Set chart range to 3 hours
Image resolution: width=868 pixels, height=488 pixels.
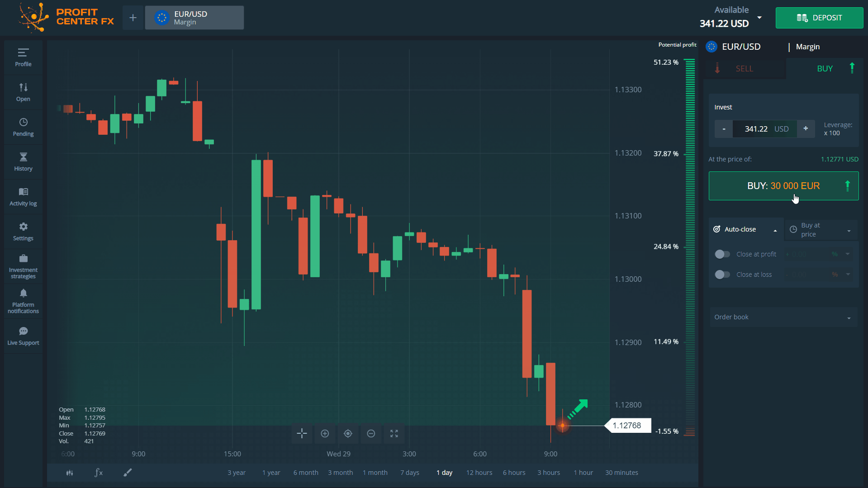point(549,473)
